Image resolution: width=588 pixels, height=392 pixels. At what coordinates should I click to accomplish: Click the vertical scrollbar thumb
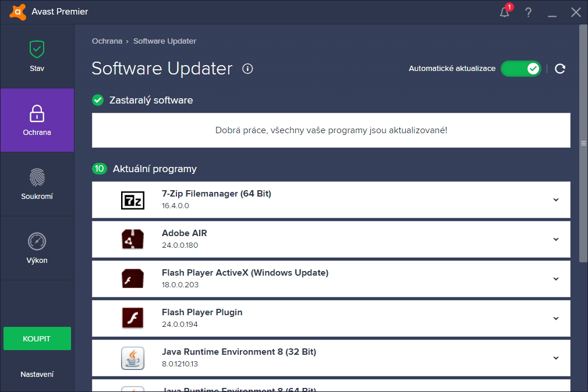pyautogui.click(x=583, y=143)
